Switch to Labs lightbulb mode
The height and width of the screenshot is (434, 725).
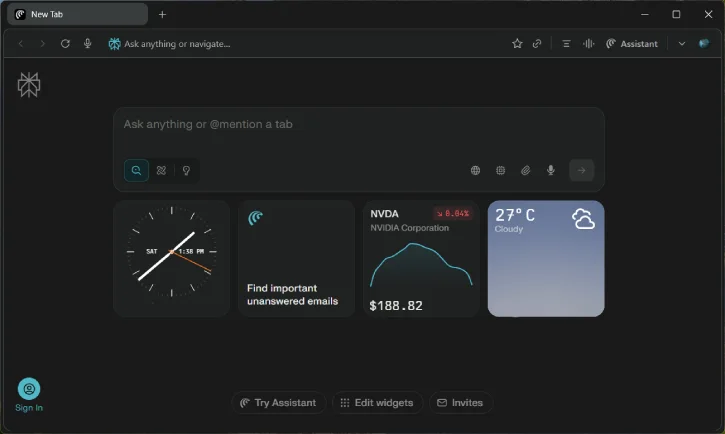185,170
